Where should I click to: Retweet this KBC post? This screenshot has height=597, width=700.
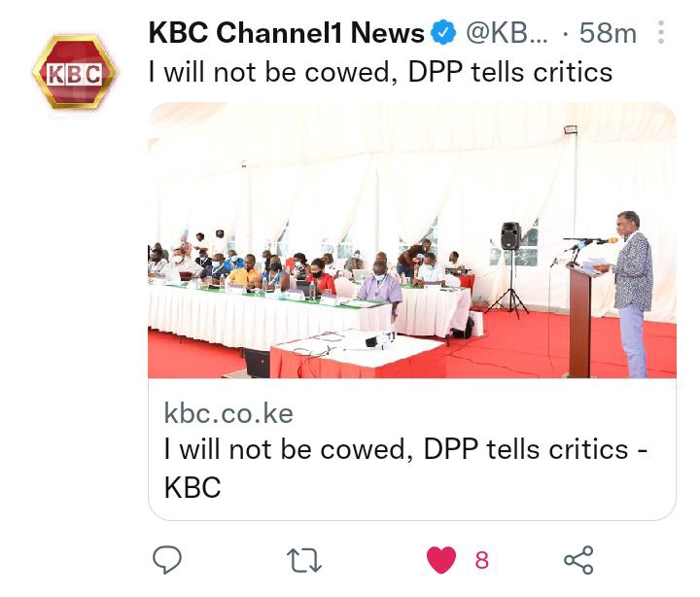tap(303, 560)
